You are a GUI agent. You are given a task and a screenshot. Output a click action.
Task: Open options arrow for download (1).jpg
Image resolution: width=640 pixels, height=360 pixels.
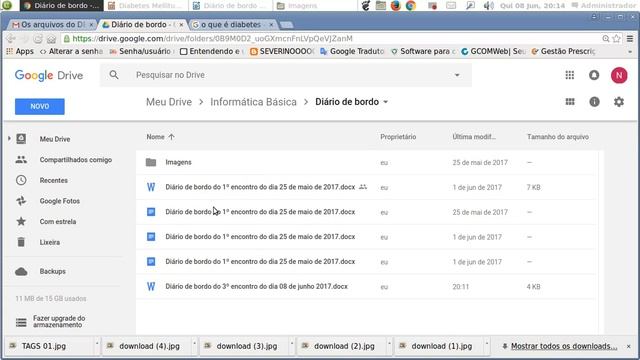click(487, 344)
